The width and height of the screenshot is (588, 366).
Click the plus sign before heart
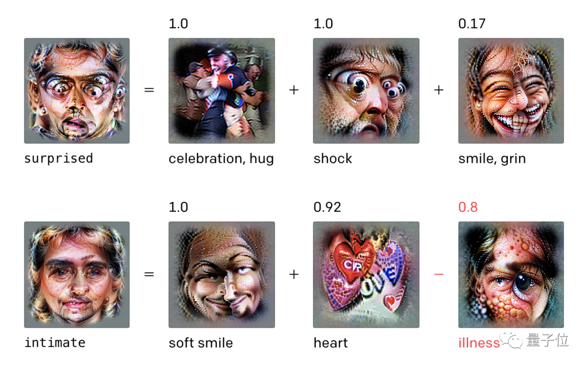294,274
